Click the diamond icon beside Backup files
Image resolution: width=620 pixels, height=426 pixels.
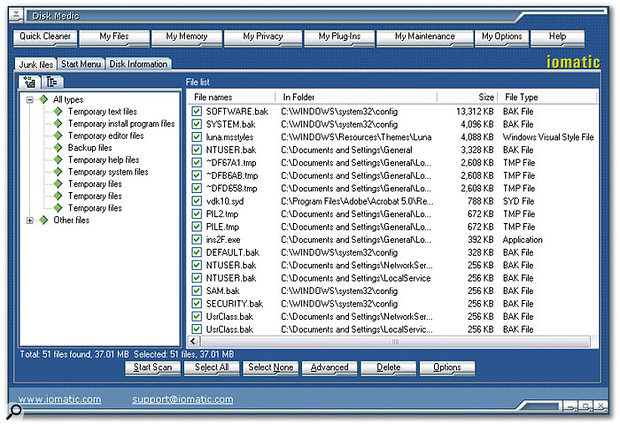[58, 148]
